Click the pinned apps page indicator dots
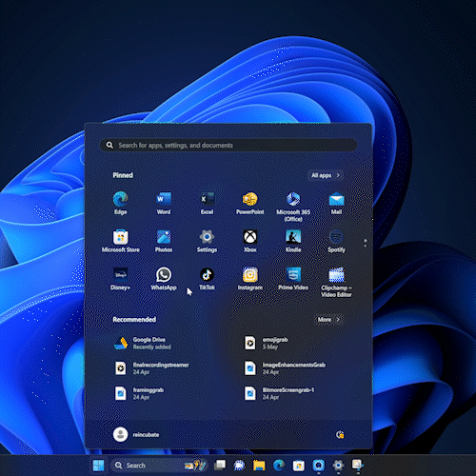The width and height of the screenshot is (476, 476). 366,243
